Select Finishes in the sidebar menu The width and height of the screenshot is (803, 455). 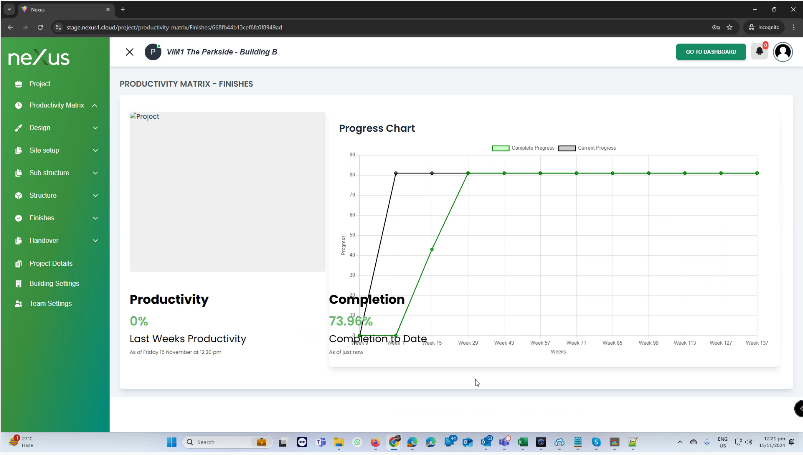[x=42, y=218]
